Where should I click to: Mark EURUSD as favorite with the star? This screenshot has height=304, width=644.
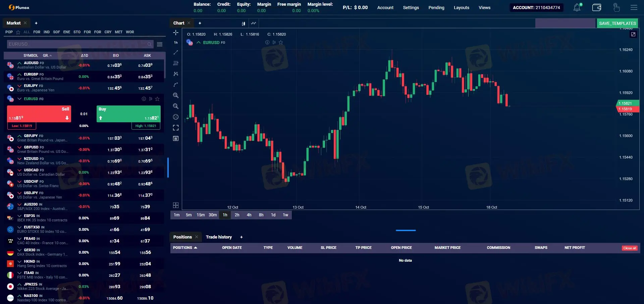tap(157, 99)
